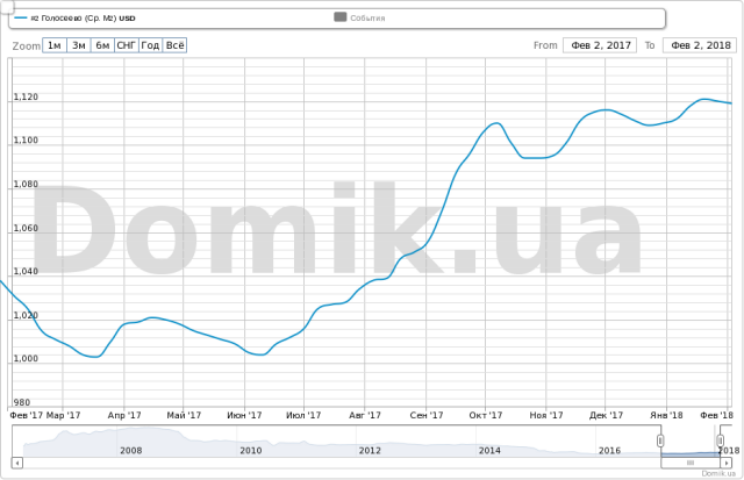Edit the From date field Фев 2, 2017
This screenshot has height=480, width=744.
[x=600, y=46]
